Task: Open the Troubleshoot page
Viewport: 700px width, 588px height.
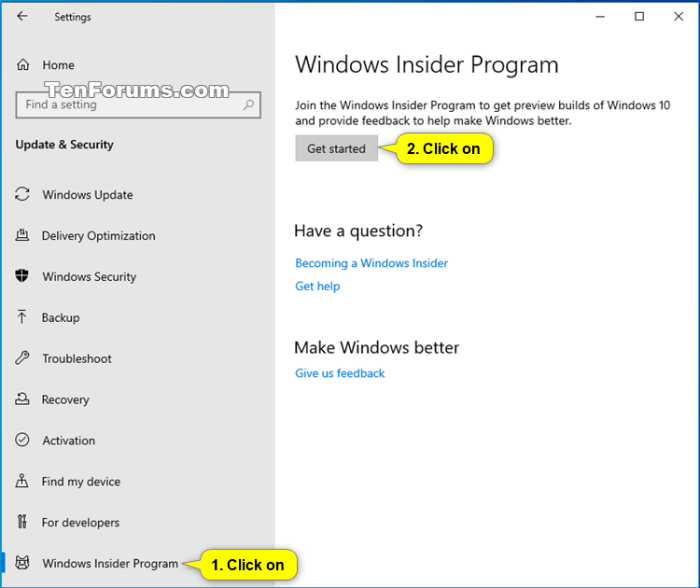Action: (x=77, y=359)
